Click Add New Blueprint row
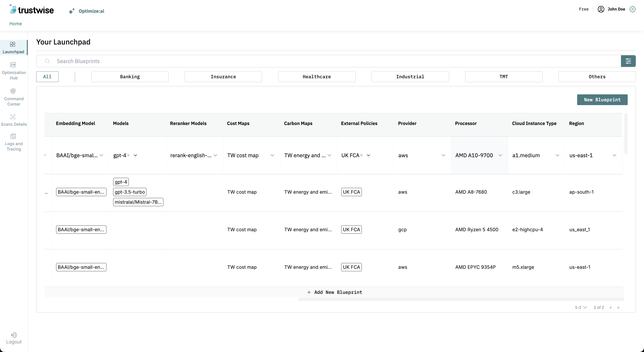This screenshot has width=644, height=352. click(334, 292)
